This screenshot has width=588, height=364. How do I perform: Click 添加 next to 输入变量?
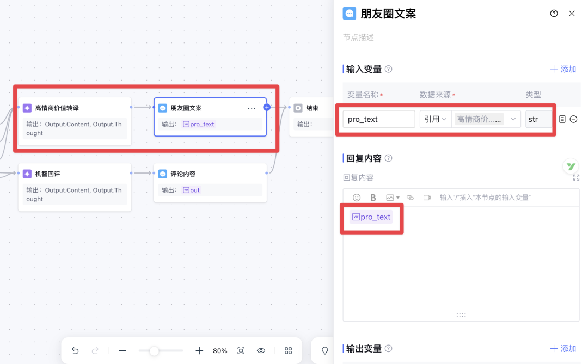563,69
